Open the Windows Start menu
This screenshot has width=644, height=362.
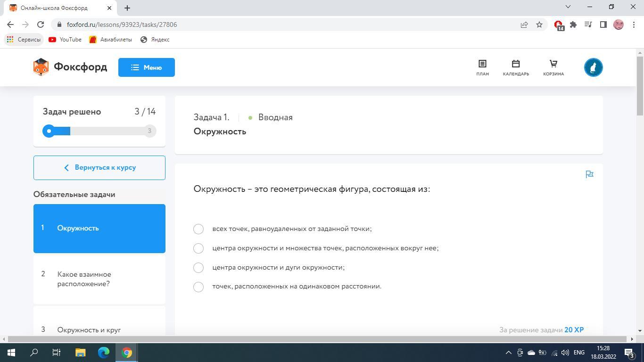coord(11,353)
